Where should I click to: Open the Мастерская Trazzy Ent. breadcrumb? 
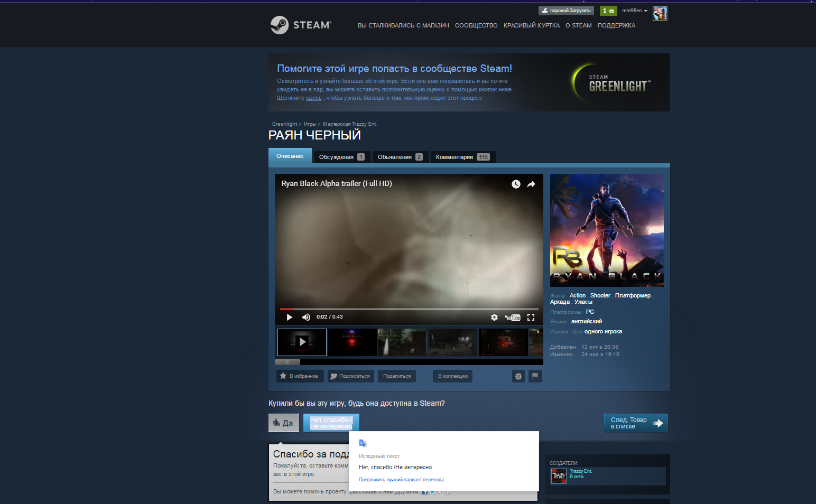pyautogui.click(x=350, y=124)
